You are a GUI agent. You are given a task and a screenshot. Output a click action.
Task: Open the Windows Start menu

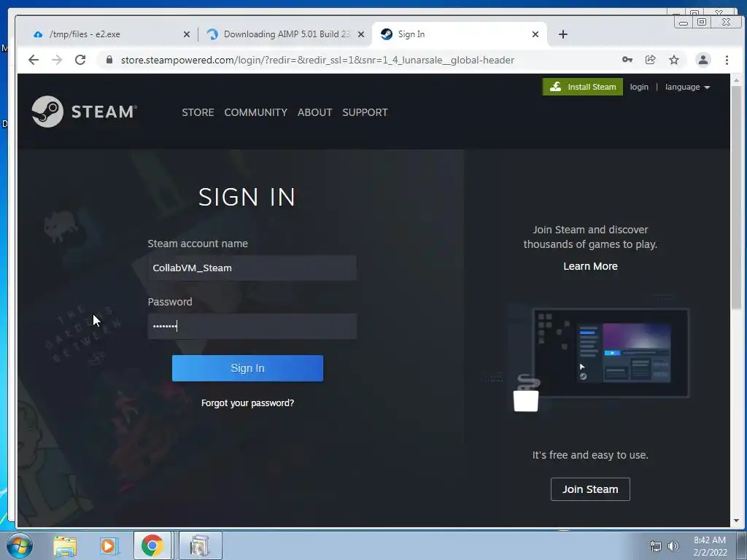point(20,545)
